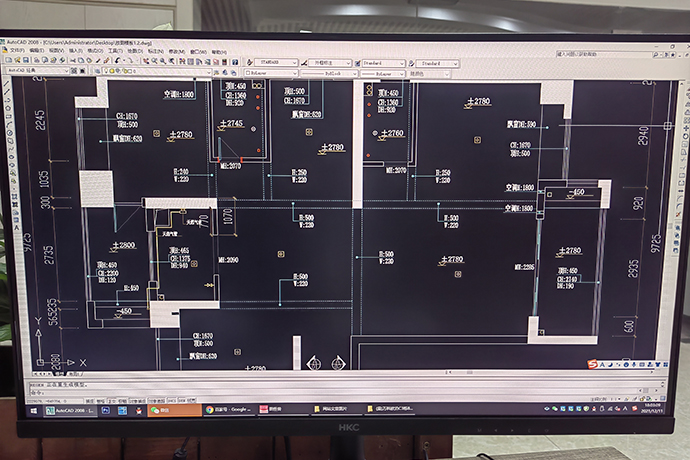Select the Match Properties brush icon
The image size is (690, 460).
98,60
